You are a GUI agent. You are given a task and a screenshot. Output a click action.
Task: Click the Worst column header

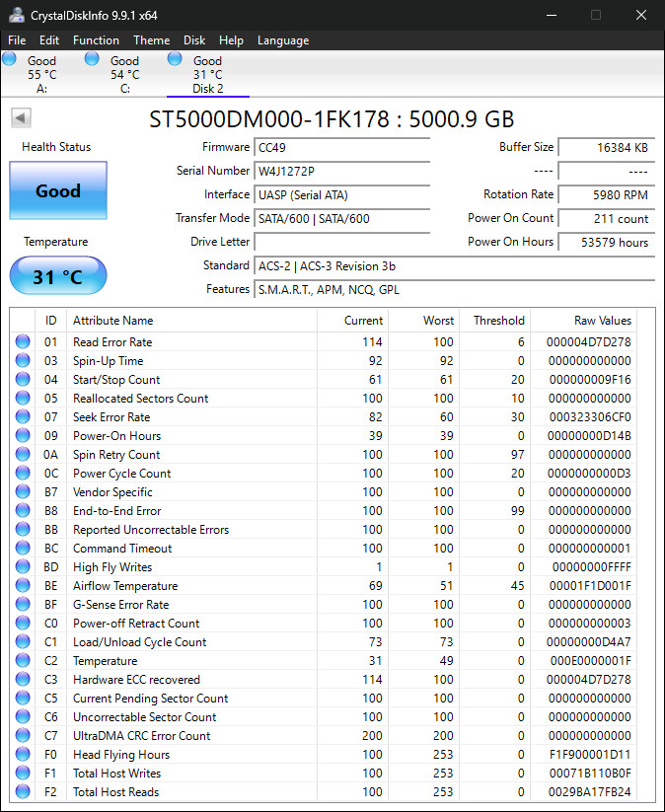click(x=423, y=321)
